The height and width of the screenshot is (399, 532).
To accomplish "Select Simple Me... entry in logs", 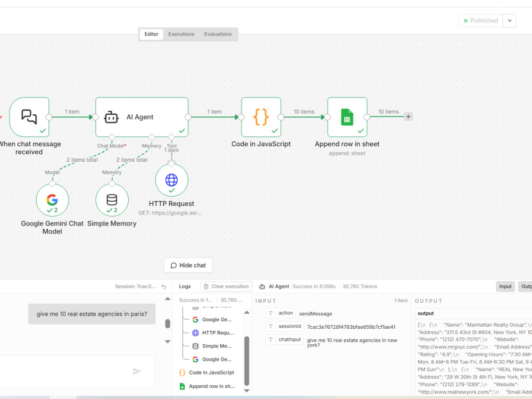I will click(x=212, y=346).
